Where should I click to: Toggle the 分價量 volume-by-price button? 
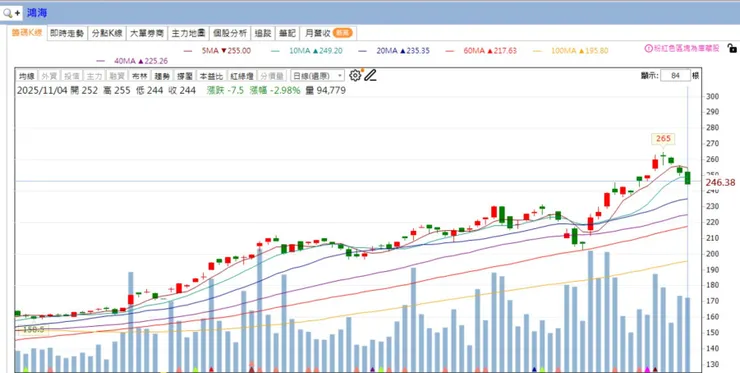click(272, 76)
